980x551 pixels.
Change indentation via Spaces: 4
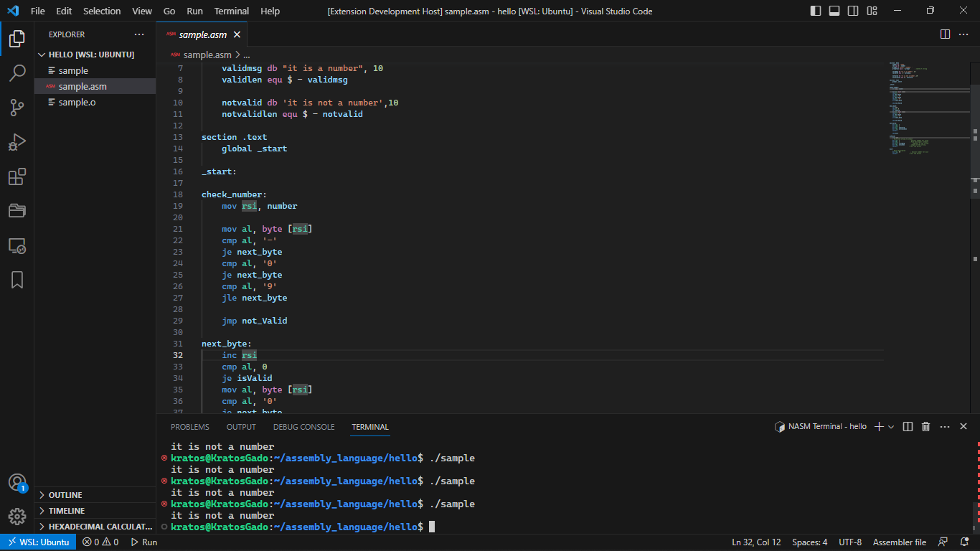[810, 542]
